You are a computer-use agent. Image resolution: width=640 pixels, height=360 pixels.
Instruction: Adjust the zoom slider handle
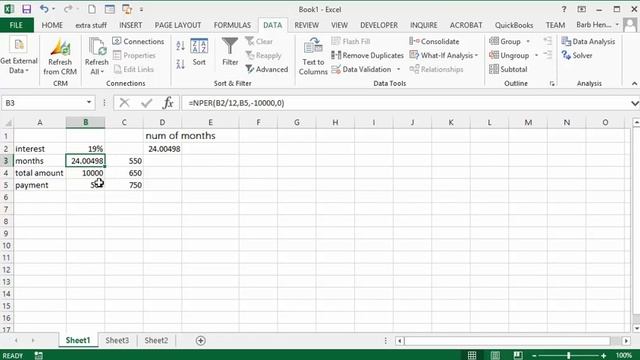click(569, 356)
